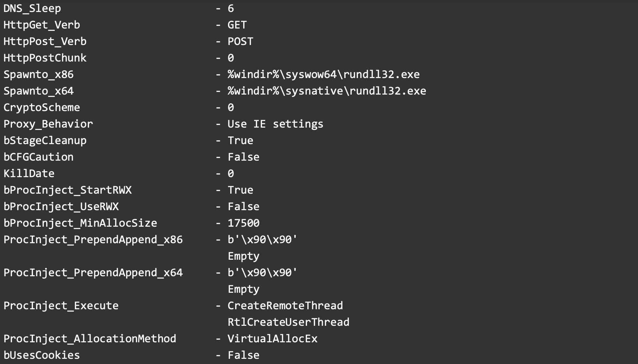
Task: Select the POST value for HttpPost_Verb
Action: coord(240,41)
